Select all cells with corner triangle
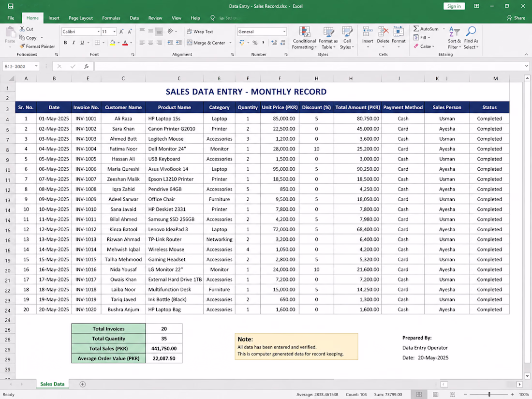Image resolution: width=532 pixels, height=399 pixels. click(11, 78)
